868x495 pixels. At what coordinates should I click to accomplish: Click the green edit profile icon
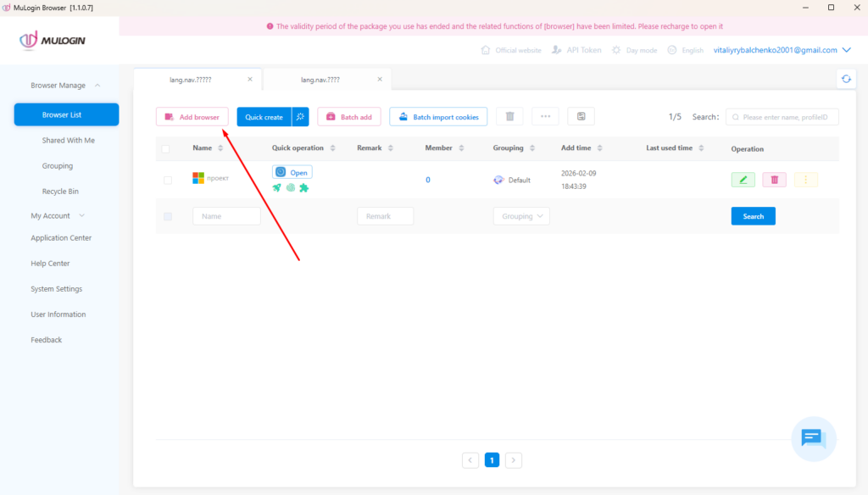tap(743, 180)
